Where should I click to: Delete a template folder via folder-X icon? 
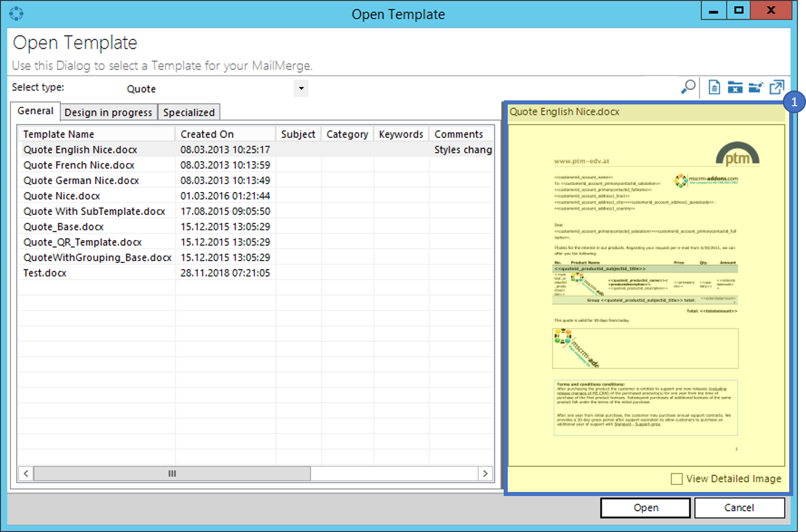pos(735,87)
